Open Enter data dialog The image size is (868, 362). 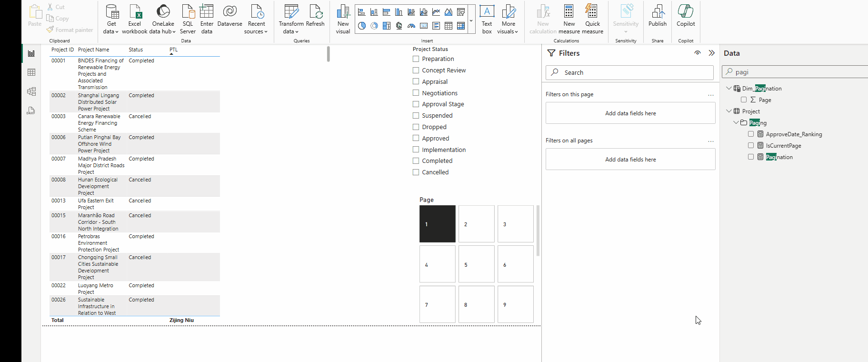207,19
